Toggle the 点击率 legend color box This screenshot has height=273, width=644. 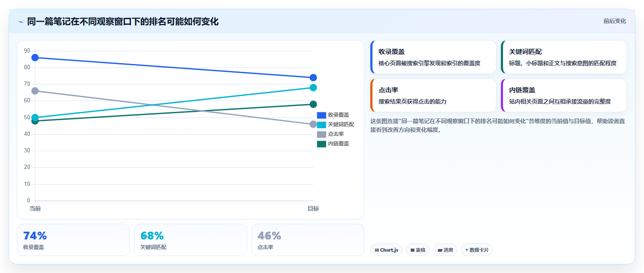321,134
